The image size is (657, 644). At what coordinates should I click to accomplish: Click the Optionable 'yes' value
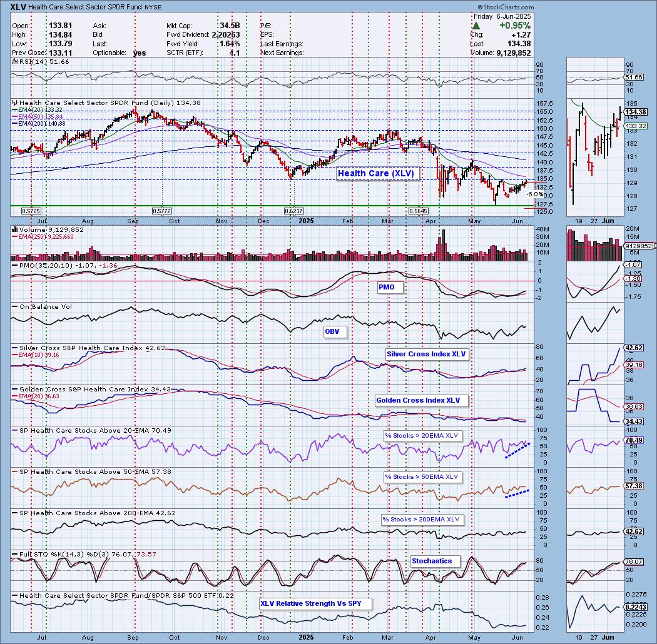[140, 53]
